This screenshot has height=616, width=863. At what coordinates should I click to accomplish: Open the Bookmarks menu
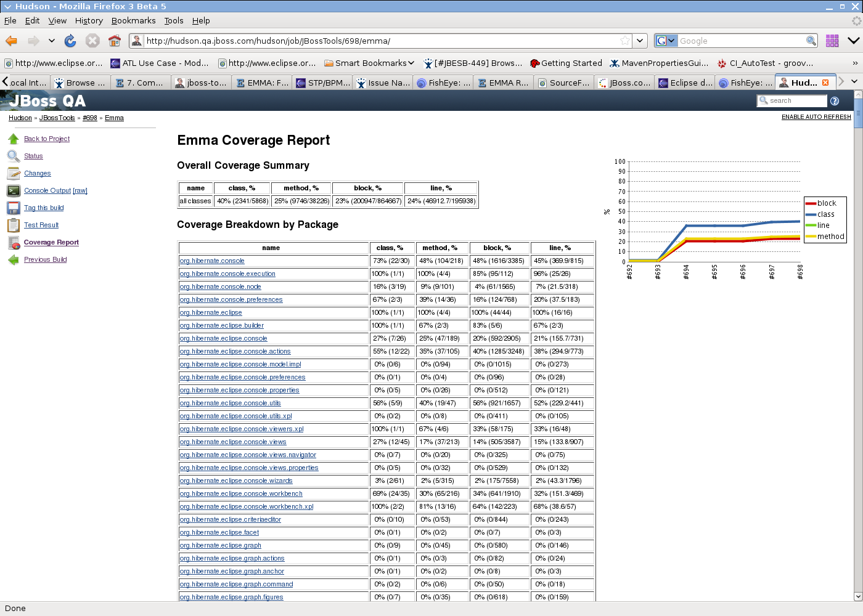click(133, 20)
